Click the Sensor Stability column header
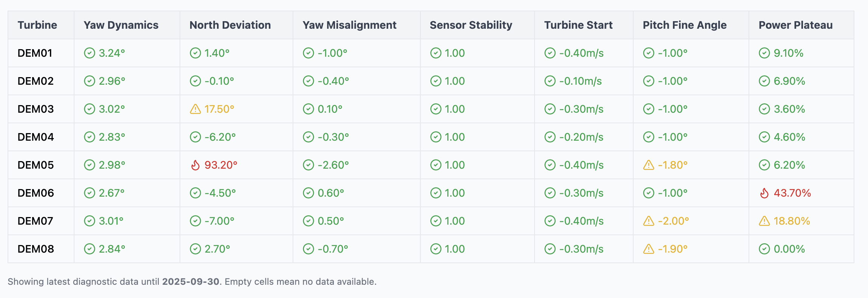The image size is (868, 298). pyautogui.click(x=471, y=25)
